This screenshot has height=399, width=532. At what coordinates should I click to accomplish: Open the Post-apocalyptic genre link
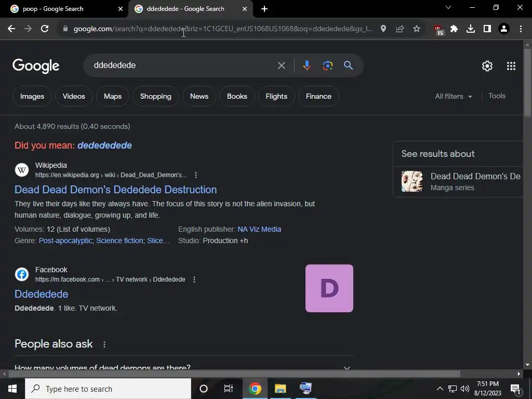coord(65,241)
